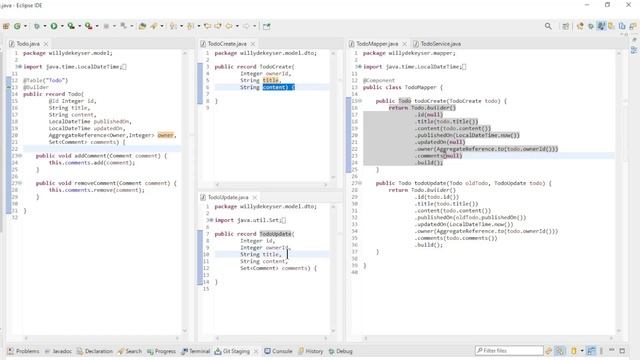Open Git Staging view menu dropdown

pyautogui.click(x=601, y=351)
